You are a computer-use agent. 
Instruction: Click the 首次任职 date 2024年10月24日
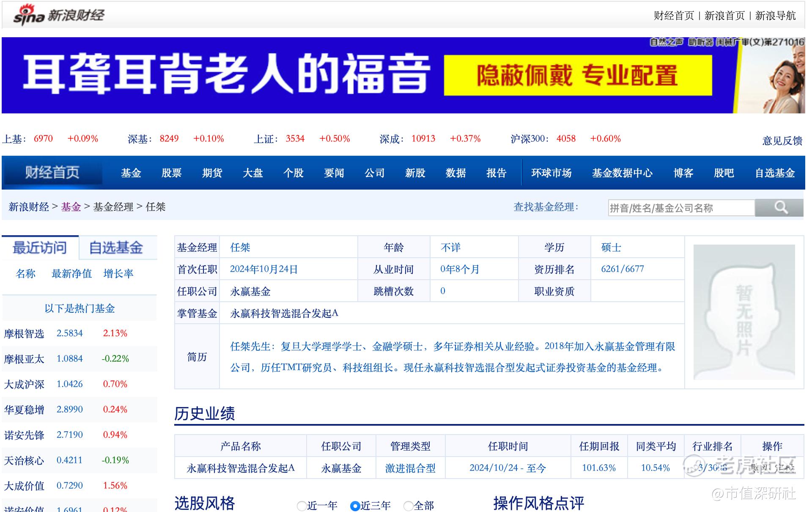pos(264,269)
